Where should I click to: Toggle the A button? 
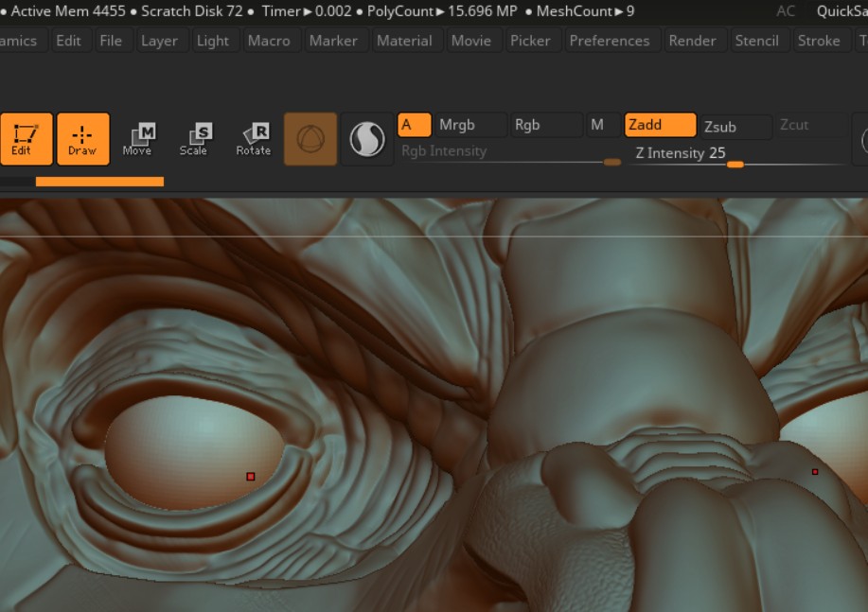[414, 125]
